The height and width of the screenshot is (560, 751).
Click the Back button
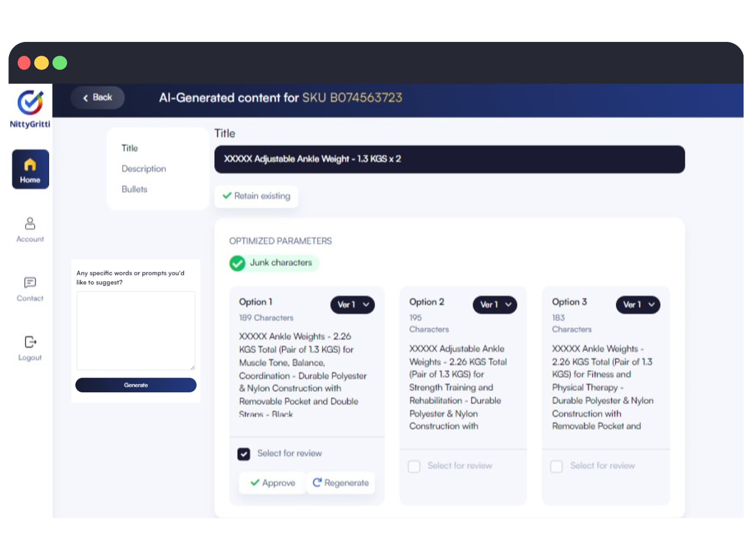98,97
